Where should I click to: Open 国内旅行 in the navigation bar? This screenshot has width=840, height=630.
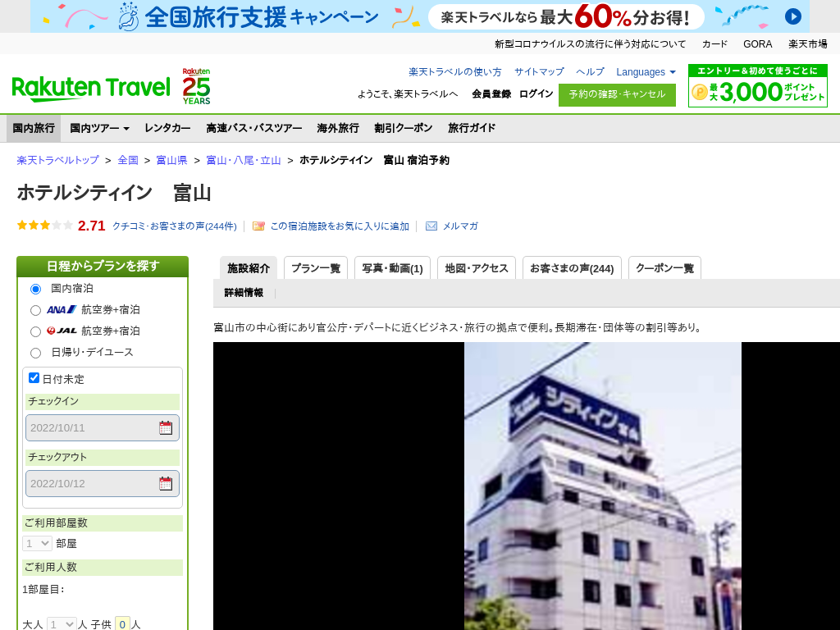pos(34,128)
